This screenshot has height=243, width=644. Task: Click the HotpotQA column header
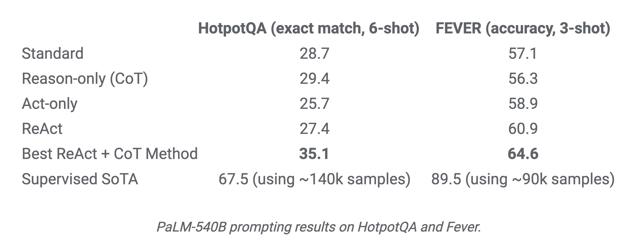[308, 28]
